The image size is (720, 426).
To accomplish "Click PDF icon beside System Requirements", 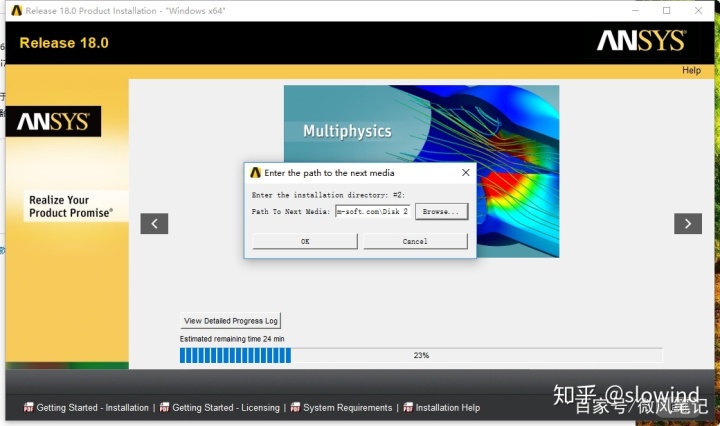I will point(295,407).
